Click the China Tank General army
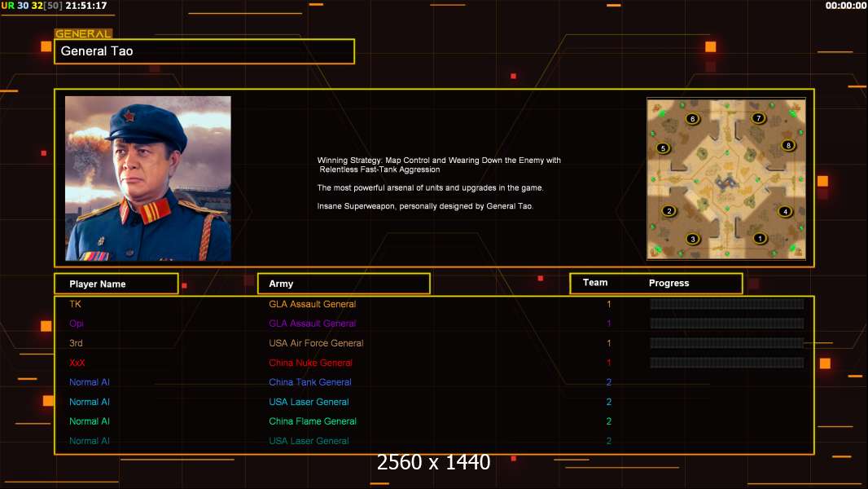 (x=310, y=382)
